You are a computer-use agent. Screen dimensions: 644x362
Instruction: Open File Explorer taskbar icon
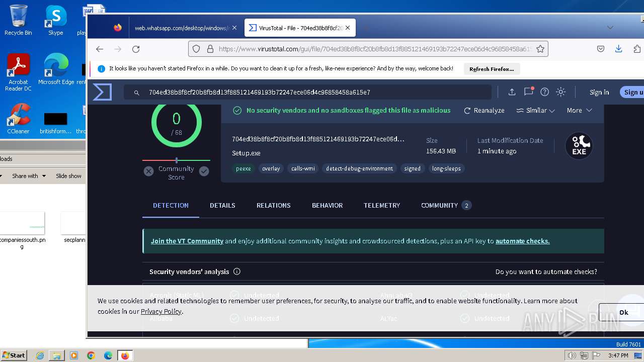pyautogui.click(x=56, y=355)
